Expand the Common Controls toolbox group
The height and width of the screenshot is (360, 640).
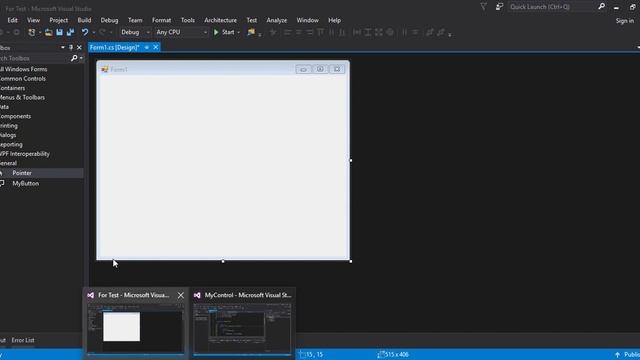pyautogui.click(x=22, y=78)
